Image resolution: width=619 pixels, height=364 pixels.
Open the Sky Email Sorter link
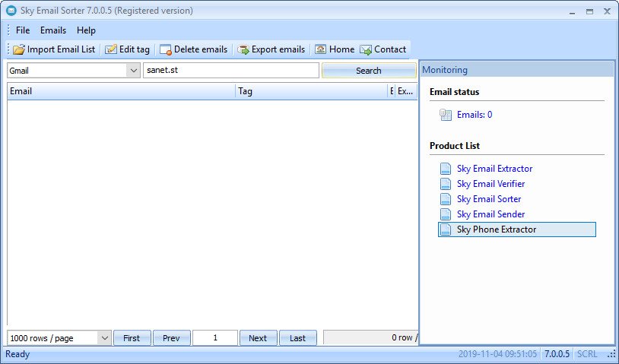coord(489,199)
